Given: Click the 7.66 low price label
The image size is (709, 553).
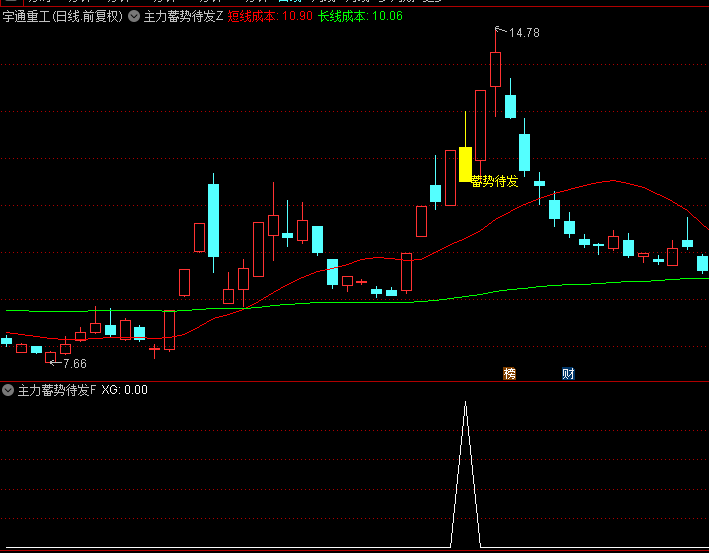Looking at the screenshot, I should (75, 364).
